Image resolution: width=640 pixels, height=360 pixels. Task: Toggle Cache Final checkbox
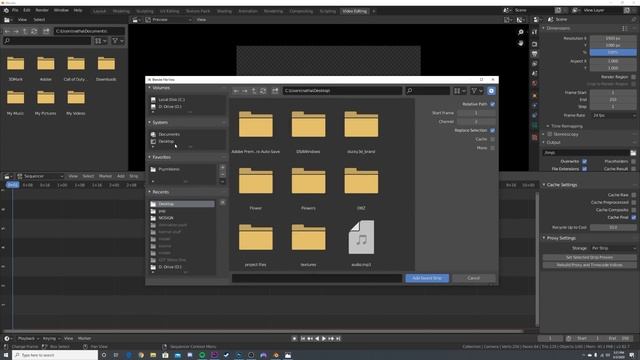(x=633, y=217)
